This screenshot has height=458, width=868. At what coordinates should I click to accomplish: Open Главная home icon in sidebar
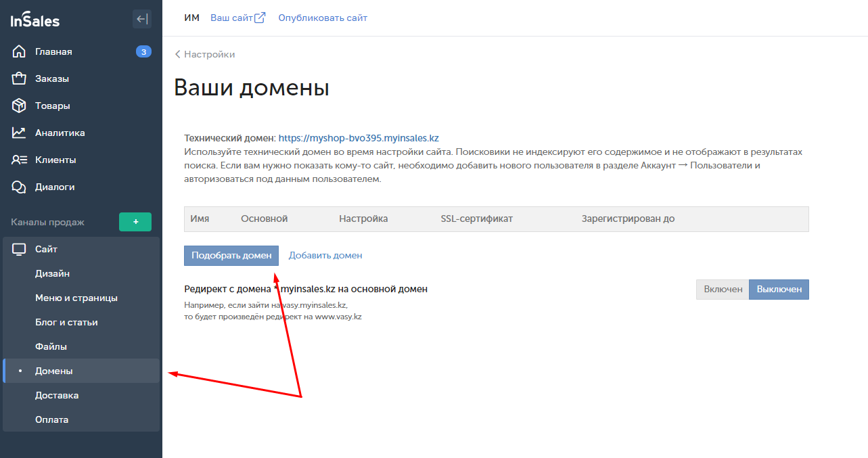tap(19, 51)
